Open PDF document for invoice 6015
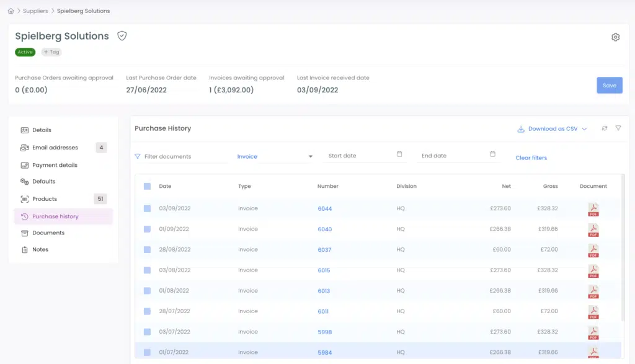This screenshot has height=364, width=635. (x=593, y=271)
